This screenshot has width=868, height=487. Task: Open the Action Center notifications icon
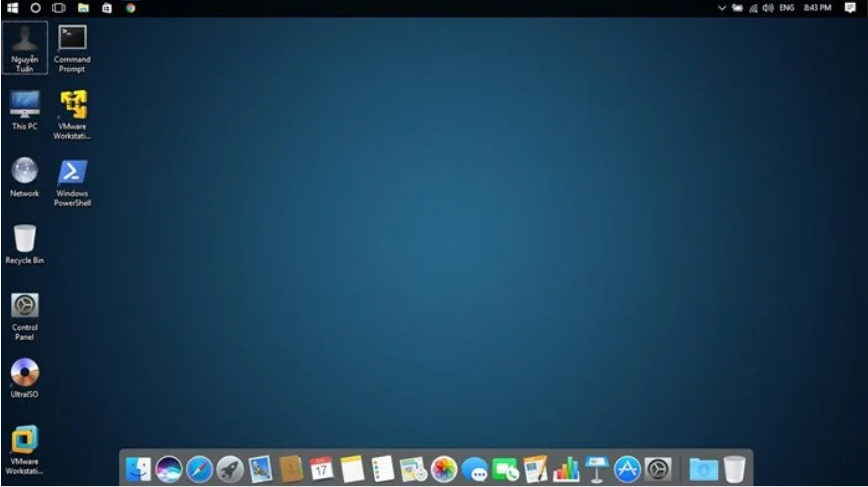tap(850, 8)
